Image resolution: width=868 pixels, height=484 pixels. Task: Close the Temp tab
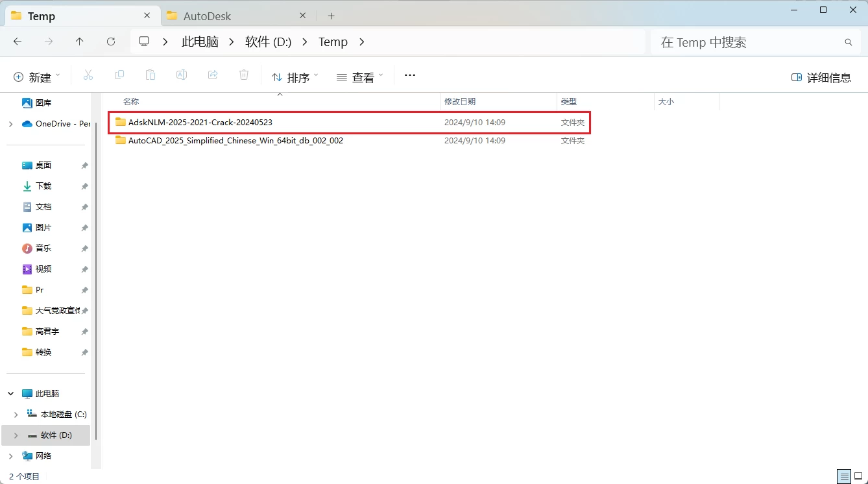(x=147, y=16)
